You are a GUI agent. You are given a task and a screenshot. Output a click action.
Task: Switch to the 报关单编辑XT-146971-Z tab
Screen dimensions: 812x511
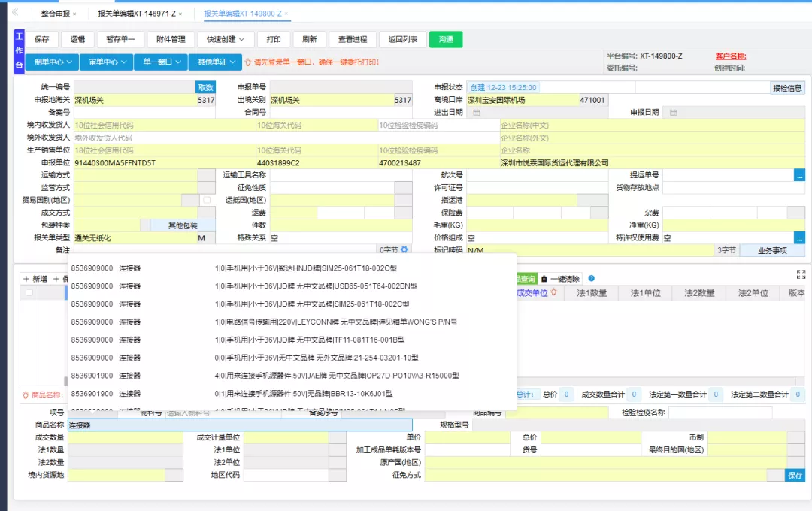pyautogui.click(x=137, y=14)
